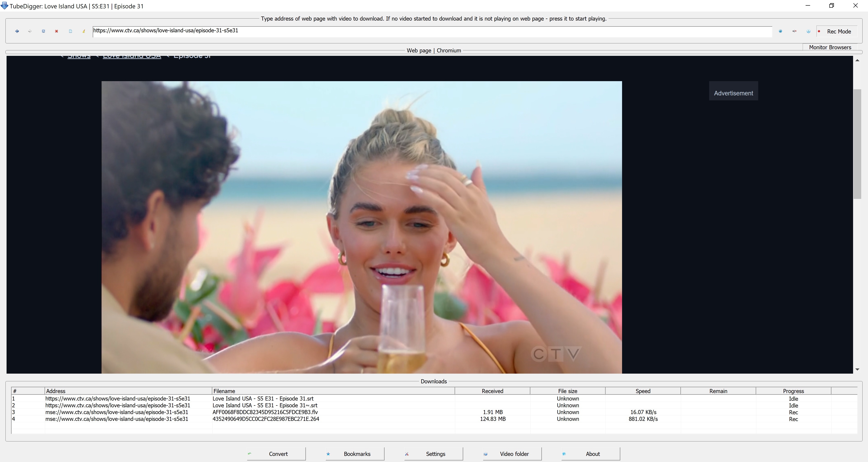Click the # column header
The width and height of the screenshot is (868, 462).
click(28, 391)
